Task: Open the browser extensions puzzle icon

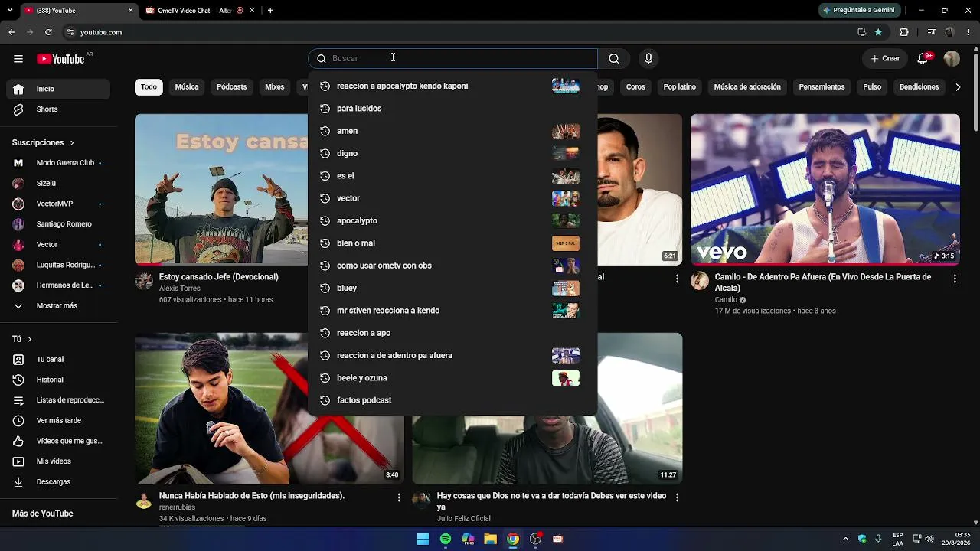Action: point(904,32)
